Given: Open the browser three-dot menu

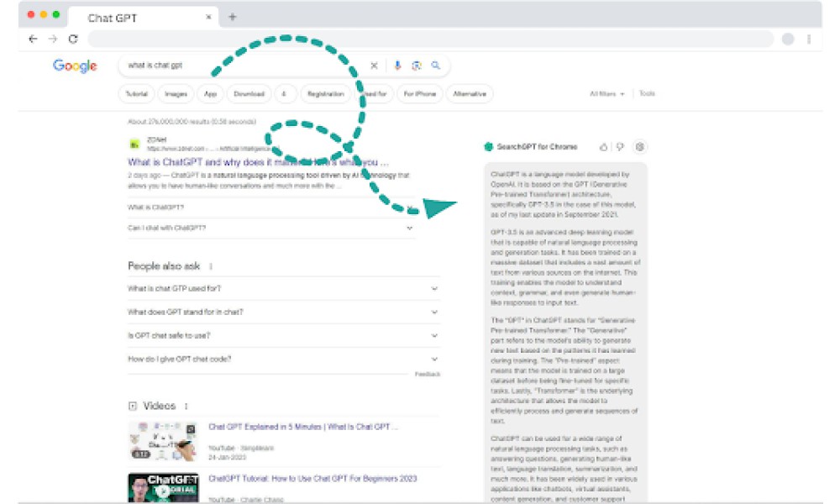Looking at the screenshot, I should pyautogui.click(x=809, y=39).
